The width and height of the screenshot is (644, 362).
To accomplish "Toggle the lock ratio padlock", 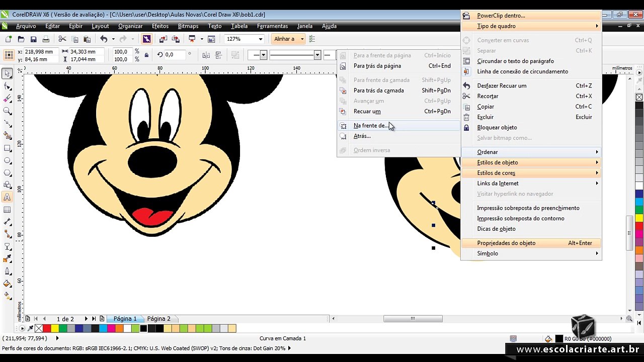I will pos(146,55).
